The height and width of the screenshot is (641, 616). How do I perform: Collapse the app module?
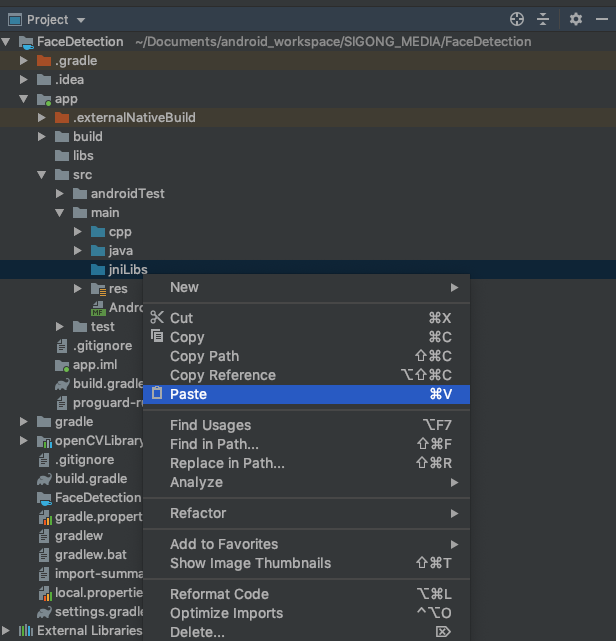click(x=24, y=99)
